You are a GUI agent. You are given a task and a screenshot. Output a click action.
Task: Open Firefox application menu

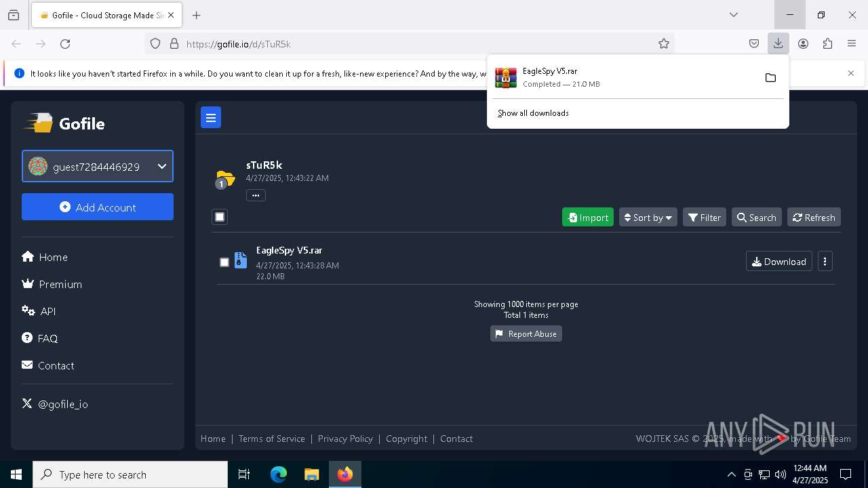coord(852,43)
